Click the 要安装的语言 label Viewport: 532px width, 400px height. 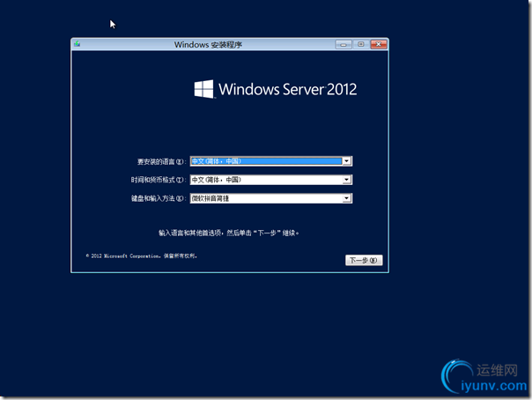click(x=161, y=161)
